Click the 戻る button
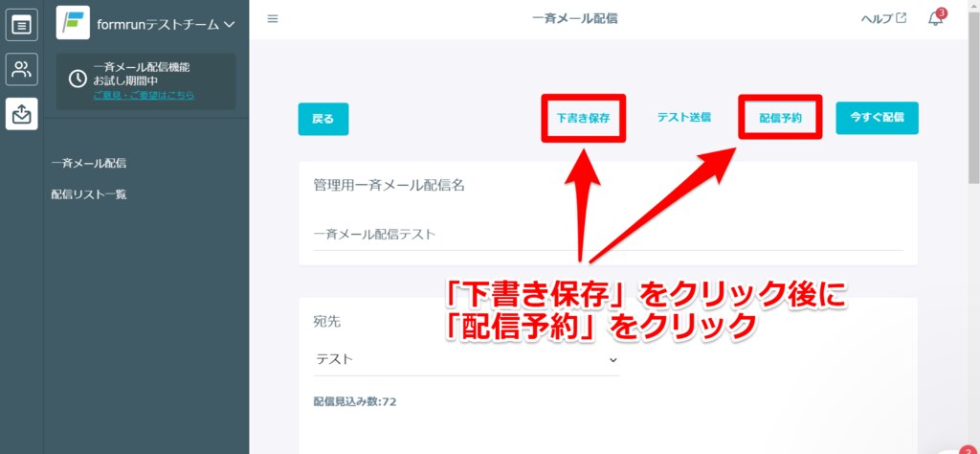This screenshot has width=980, height=454. coord(323,119)
